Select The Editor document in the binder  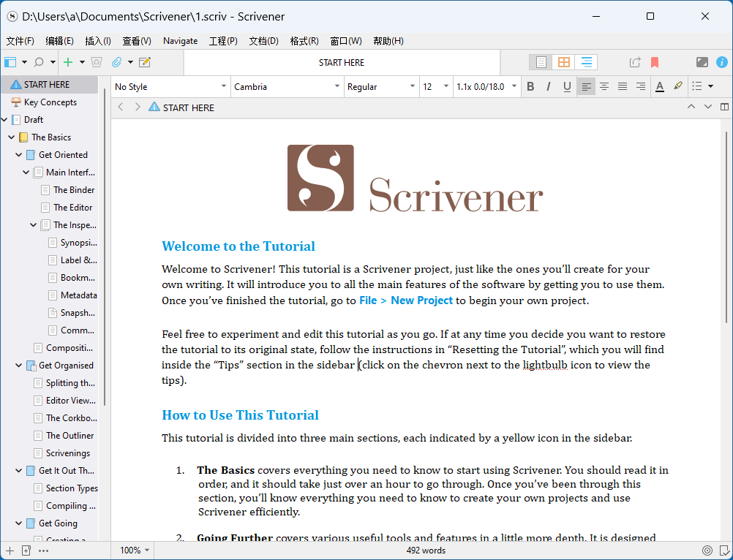point(73,208)
